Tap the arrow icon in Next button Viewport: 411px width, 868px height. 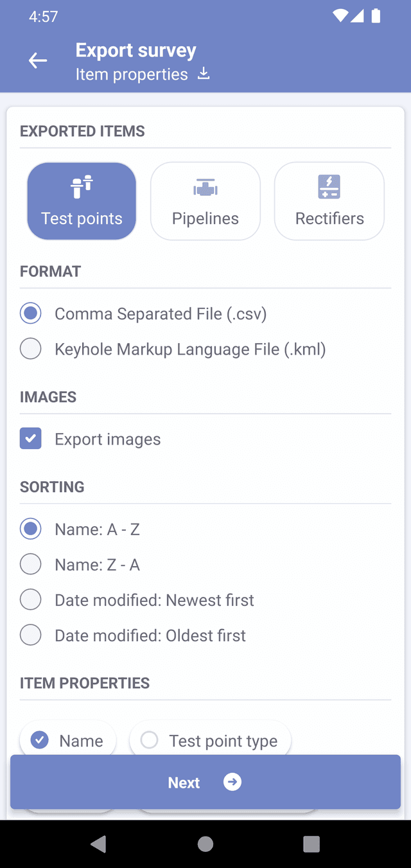point(232,782)
